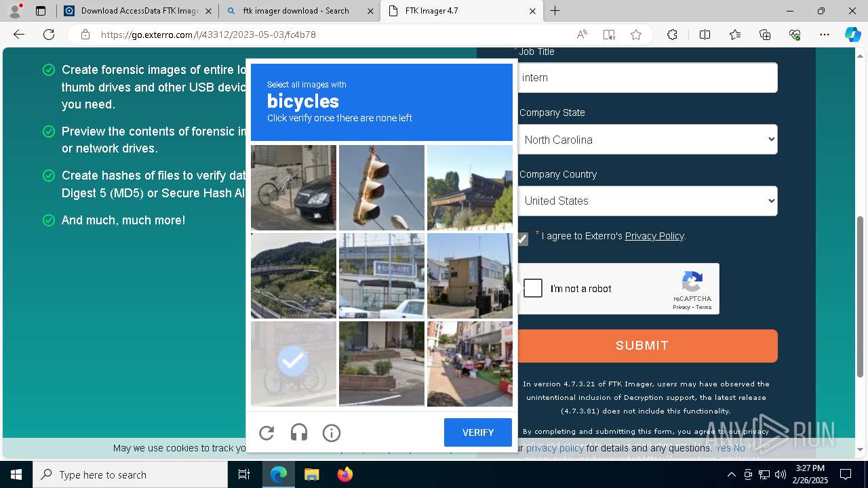Select the bicycle beside parked car tile

point(294,188)
